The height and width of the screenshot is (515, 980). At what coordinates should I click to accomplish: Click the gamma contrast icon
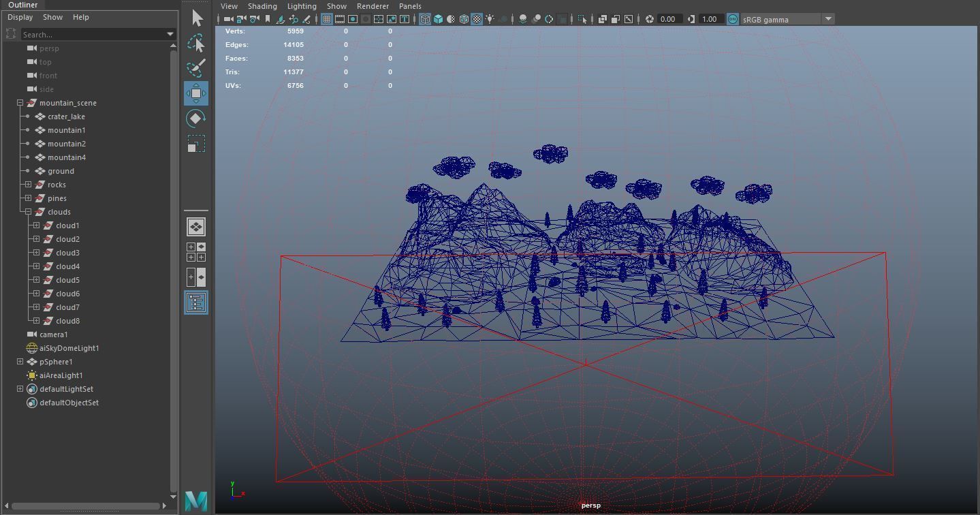(x=691, y=19)
